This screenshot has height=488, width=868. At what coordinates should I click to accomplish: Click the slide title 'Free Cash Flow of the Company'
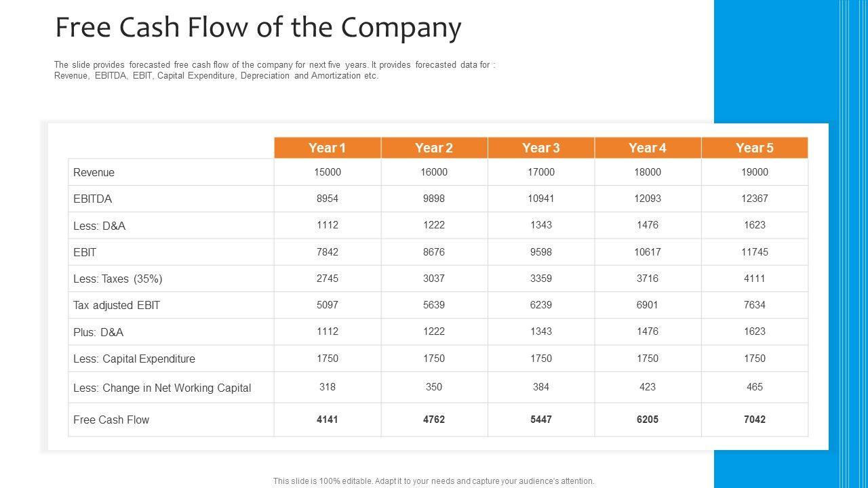tap(258, 28)
